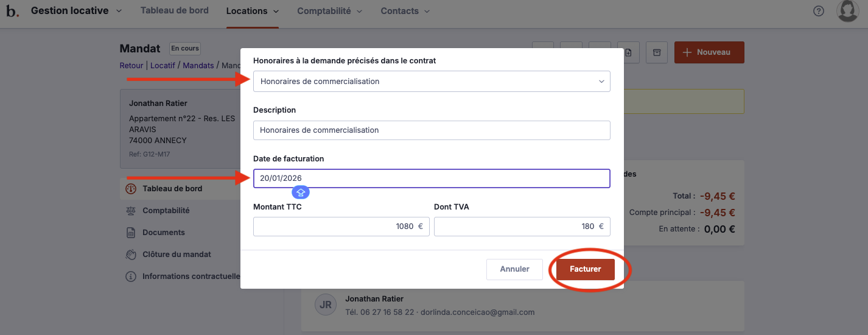The width and height of the screenshot is (868, 335).
Task: Open the help question mark icon
Action: [x=819, y=11]
